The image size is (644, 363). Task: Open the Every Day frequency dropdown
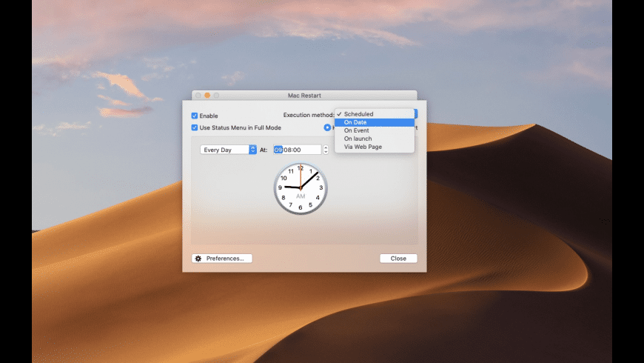228,150
